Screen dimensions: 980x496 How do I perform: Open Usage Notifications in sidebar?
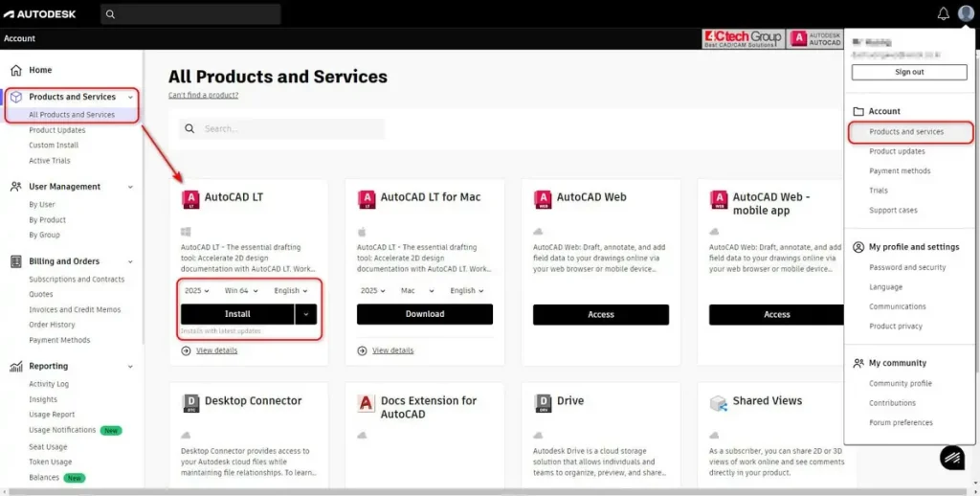(x=62, y=430)
